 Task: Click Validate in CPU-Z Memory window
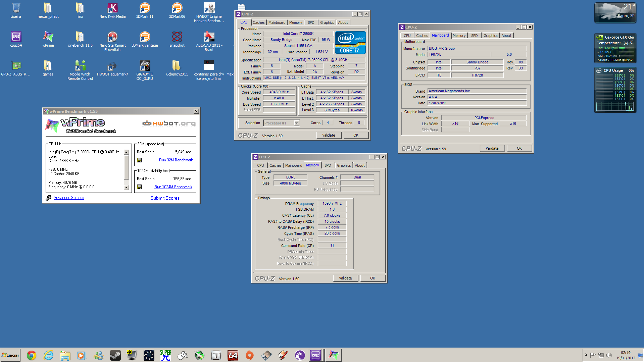pos(345,278)
